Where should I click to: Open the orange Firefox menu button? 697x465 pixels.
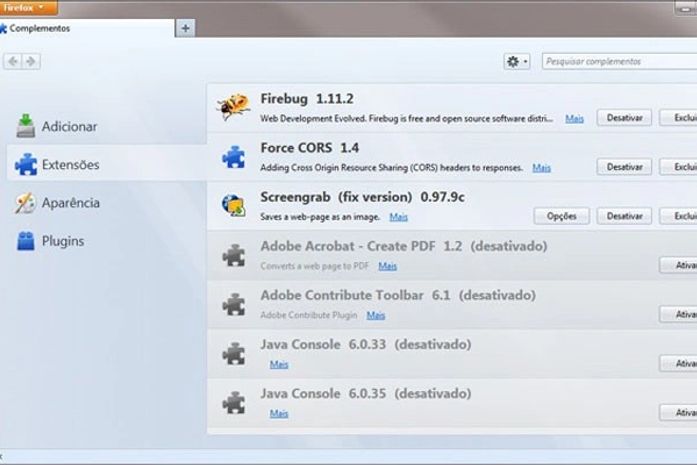tap(29, 7)
